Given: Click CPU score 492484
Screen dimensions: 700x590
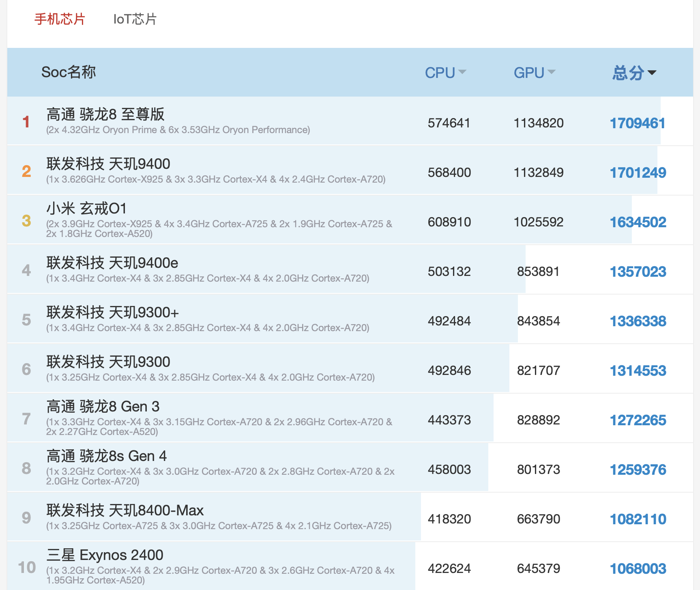Looking at the screenshot, I should 449,321.
